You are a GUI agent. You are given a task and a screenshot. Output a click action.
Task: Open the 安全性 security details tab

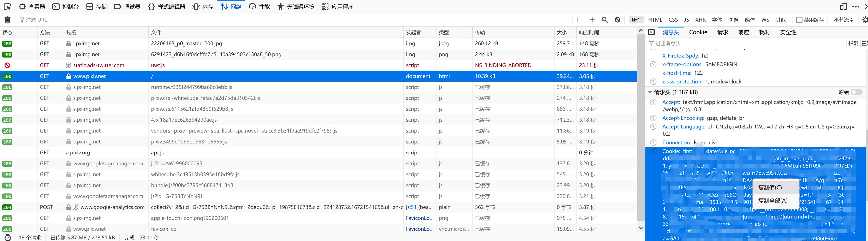788,32
